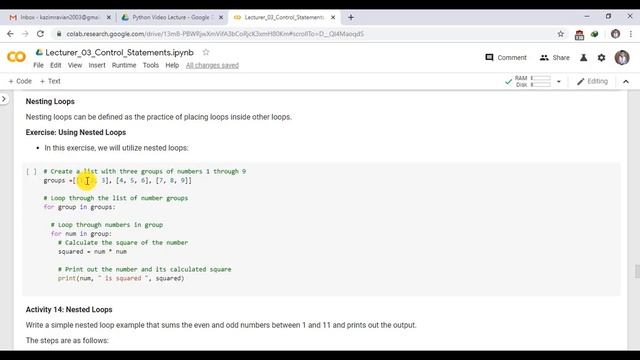Open the Help menu
This screenshot has width=640, height=360.
[172, 65]
